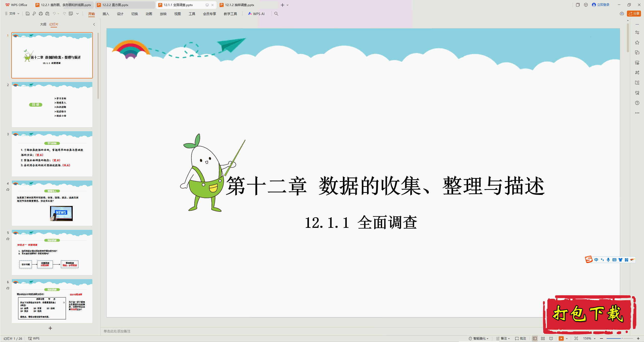This screenshot has width=644, height=342.
Task: Click the Sogou soft keyboard icon
Action: coord(614,260)
